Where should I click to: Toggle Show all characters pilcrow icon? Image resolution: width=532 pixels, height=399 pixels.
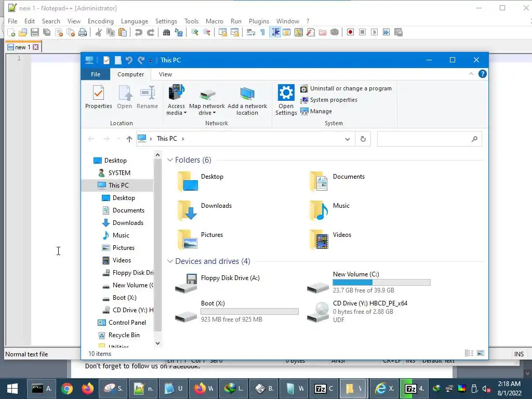point(262,32)
